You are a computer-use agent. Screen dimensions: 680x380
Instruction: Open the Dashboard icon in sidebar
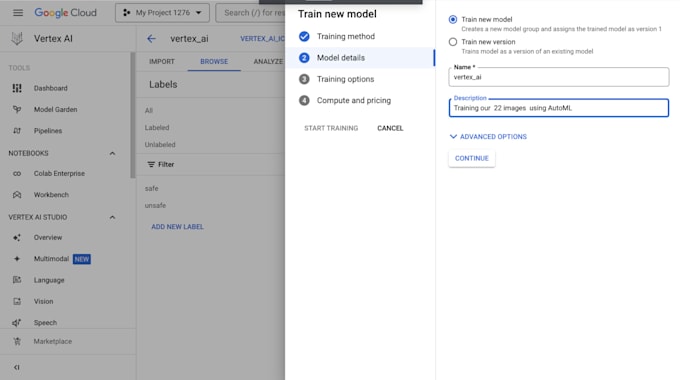tap(17, 88)
